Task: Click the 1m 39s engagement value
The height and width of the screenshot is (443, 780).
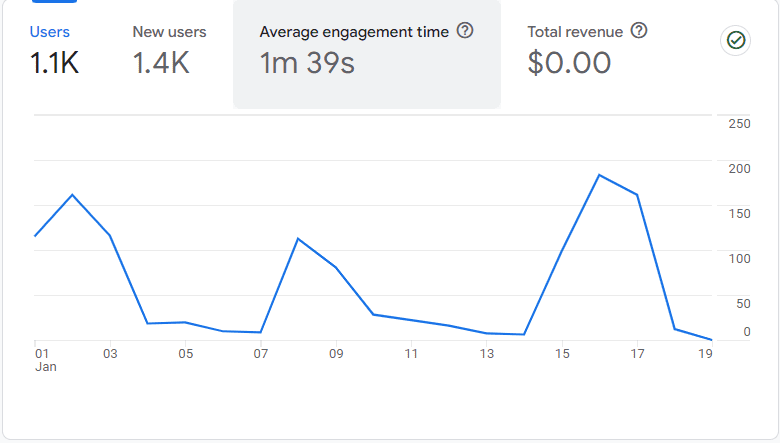Action: pos(307,63)
